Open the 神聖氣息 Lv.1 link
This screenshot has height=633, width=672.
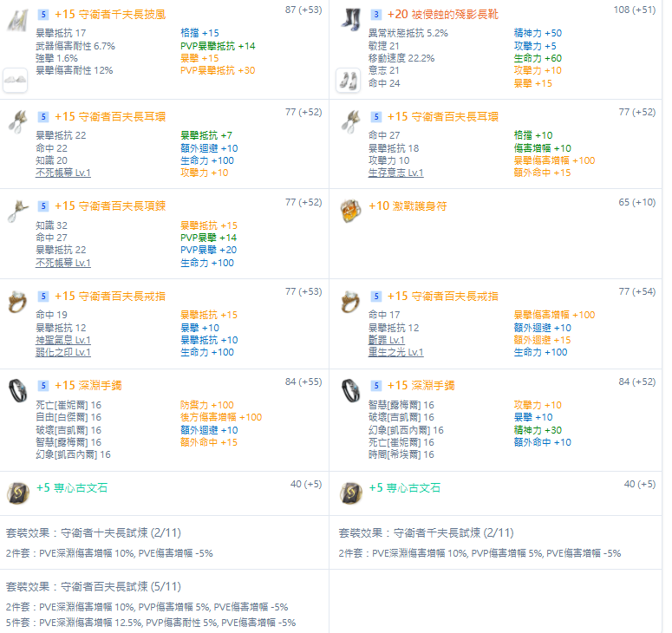(62, 340)
